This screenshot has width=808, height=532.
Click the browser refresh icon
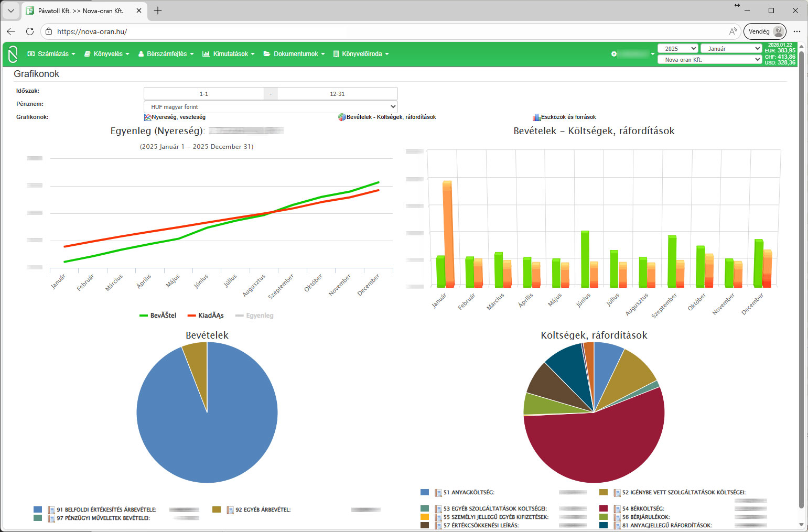tap(30, 31)
